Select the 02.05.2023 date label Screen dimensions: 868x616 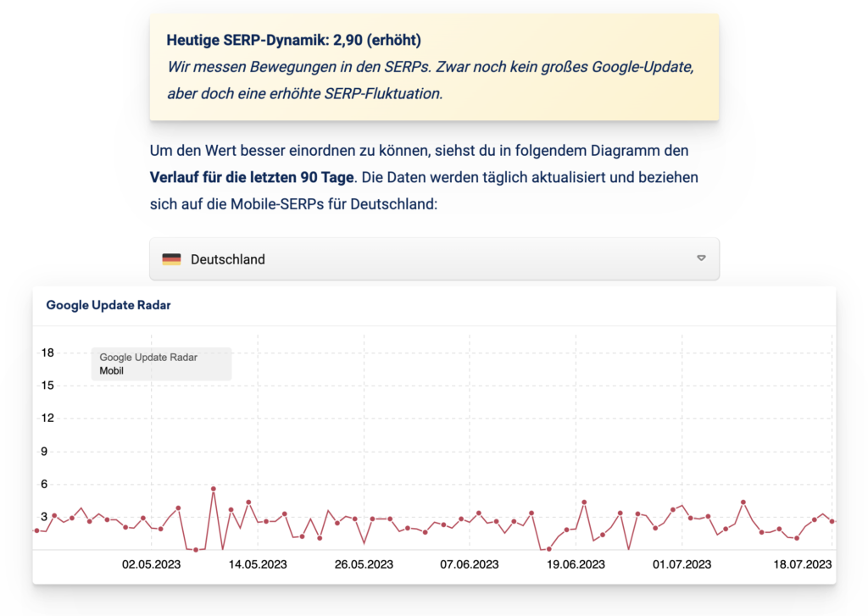click(x=152, y=564)
